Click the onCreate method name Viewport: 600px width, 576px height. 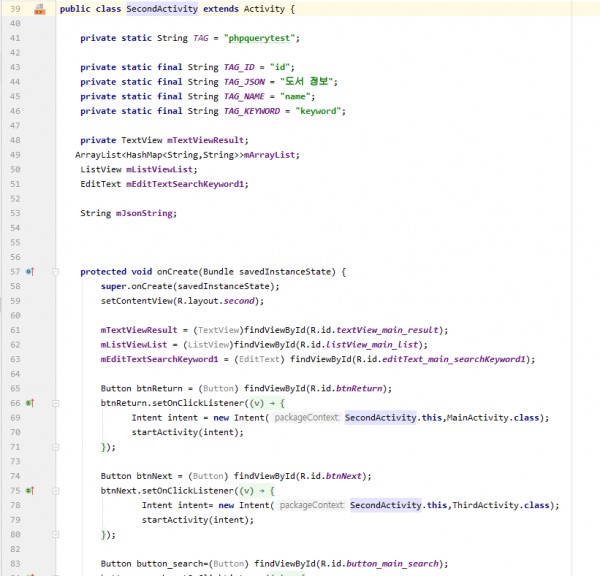[178, 272]
